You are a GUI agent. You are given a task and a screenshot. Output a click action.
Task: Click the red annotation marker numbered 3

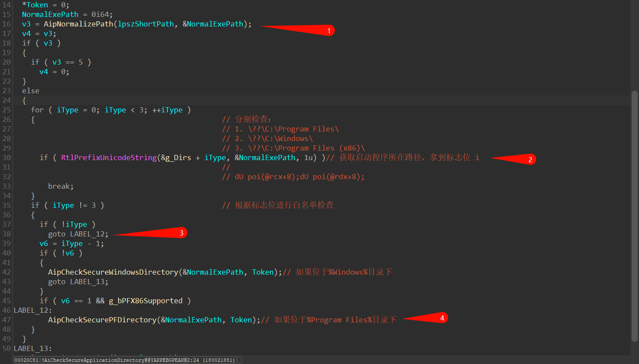181,233
